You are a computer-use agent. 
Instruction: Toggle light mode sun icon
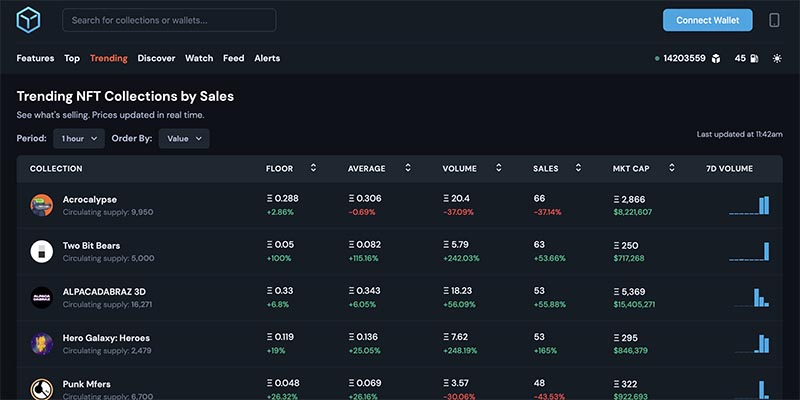tap(777, 59)
